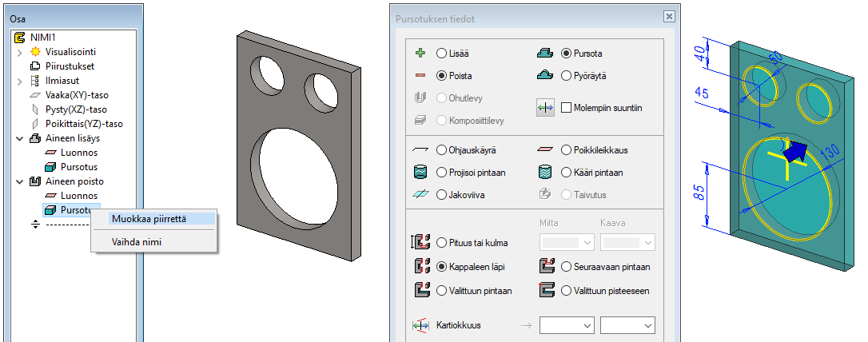This screenshot has width=868, height=342.
Task: Click the Pursota extrude icon
Action: (545, 54)
